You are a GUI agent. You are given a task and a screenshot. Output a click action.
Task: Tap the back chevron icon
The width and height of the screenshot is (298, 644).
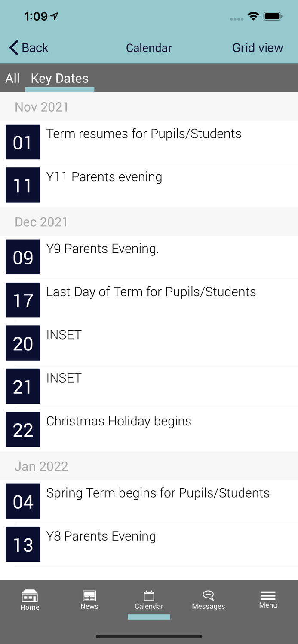click(12, 48)
